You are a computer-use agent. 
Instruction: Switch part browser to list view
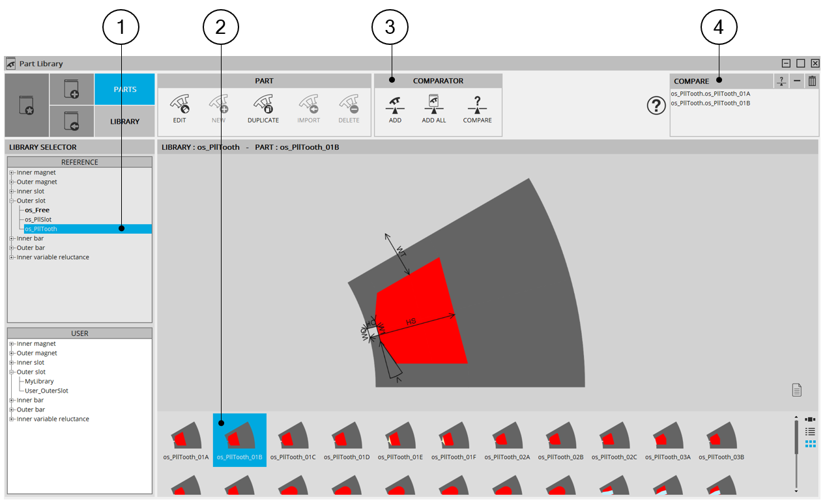point(810,432)
